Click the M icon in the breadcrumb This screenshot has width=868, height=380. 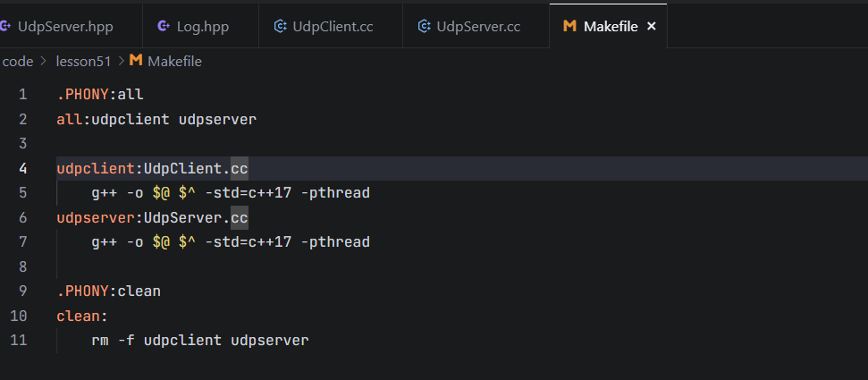click(136, 61)
